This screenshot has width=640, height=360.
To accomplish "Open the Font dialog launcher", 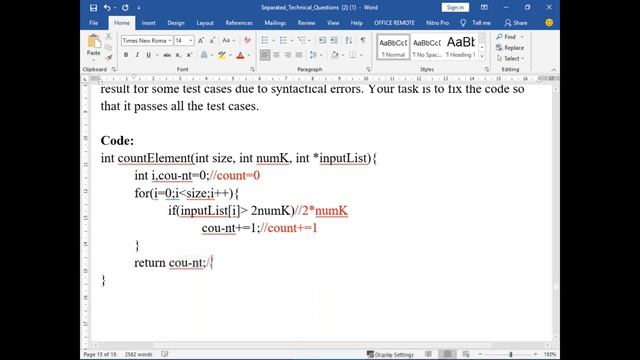I will [x=252, y=70].
